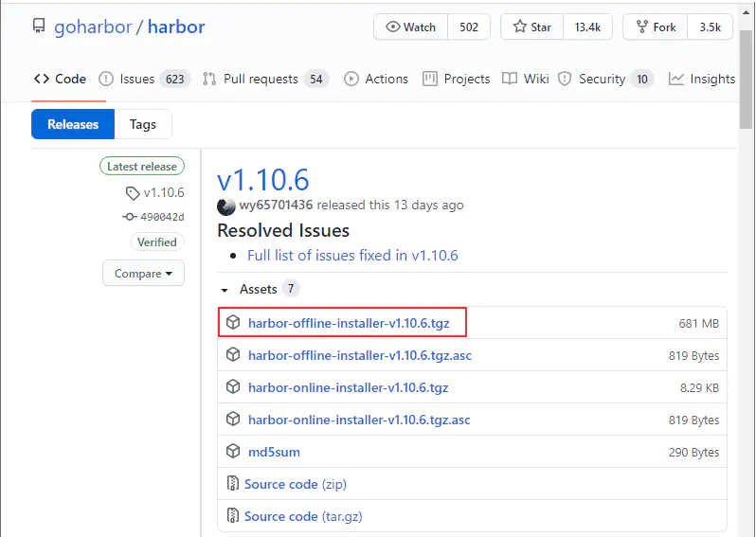The width and height of the screenshot is (756, 537).
Task: Download harbor-offline-installer-v1.10.6.tgz.asc
Action: click(x=360, y=355)
